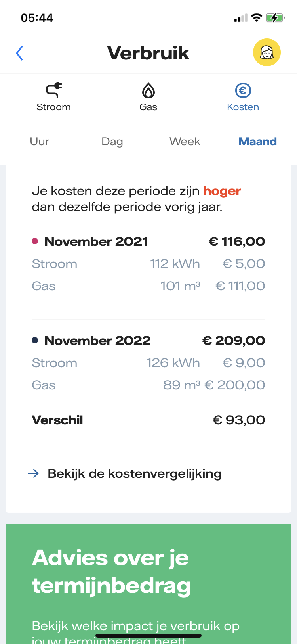
Task: Switch to the Uur period tab
Action: click(40, 142)
